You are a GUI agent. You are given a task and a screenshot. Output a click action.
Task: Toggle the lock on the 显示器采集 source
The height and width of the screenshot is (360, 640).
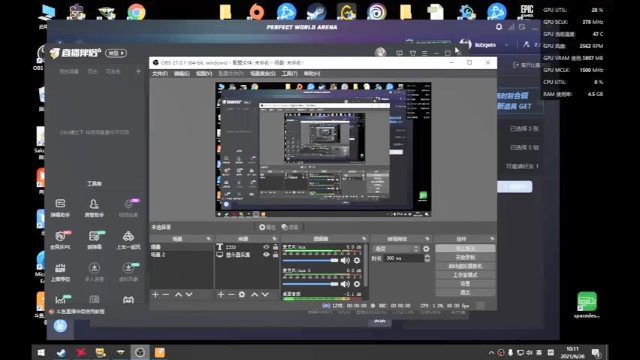(x=276, y=254)
